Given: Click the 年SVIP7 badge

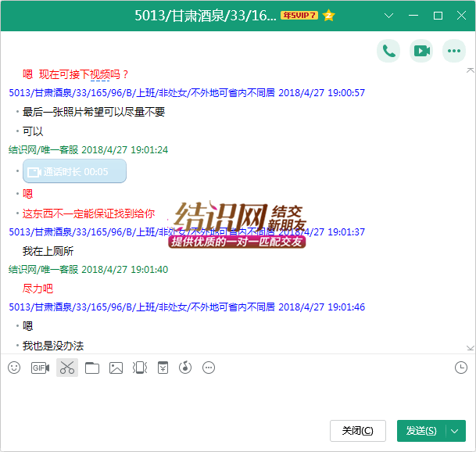Looking at the screenshot, I should (x=299, y=16).
